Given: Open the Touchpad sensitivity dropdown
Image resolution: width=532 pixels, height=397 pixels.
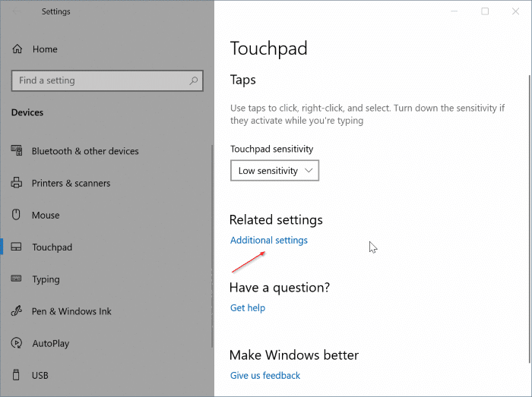Looking at the screenshot, I should point(274,170).
